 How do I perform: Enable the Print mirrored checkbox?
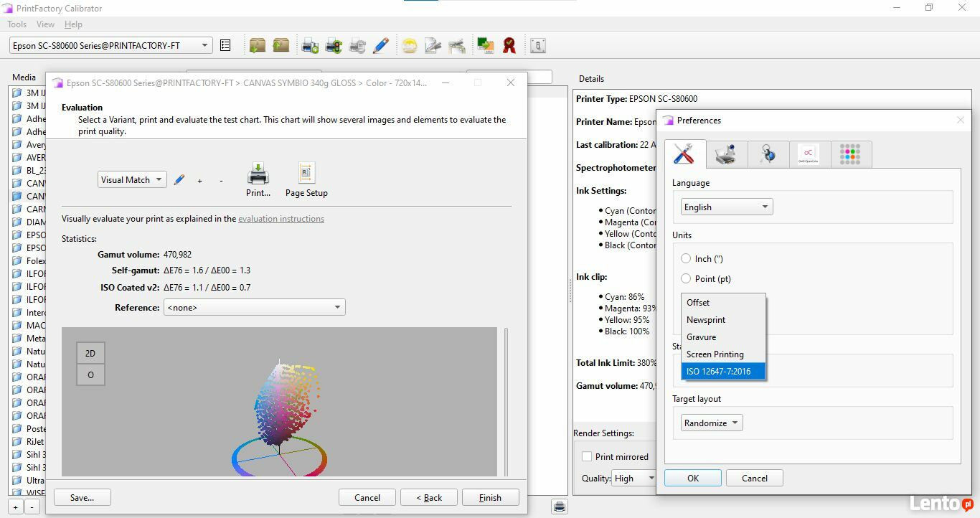(x=587, y=457)
